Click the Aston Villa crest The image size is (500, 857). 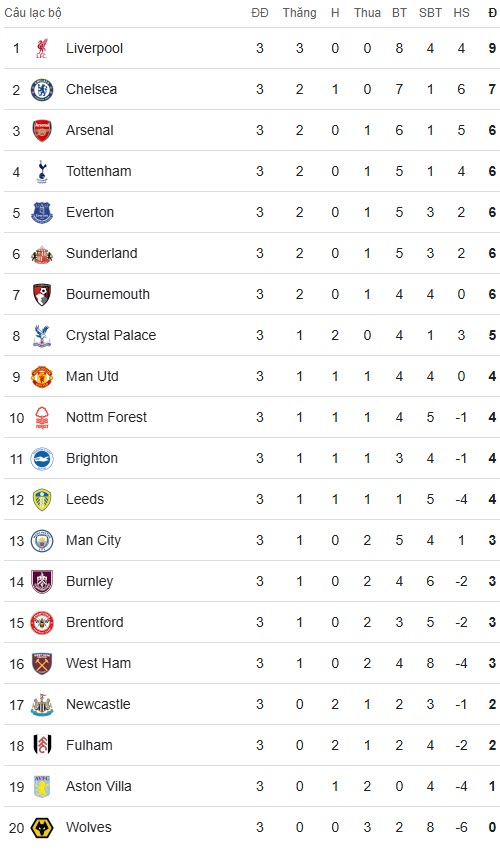pos(42,786)
